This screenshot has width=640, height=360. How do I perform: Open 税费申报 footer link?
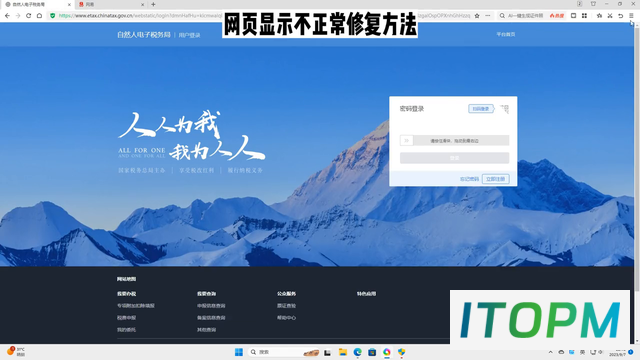pos(127,318)
